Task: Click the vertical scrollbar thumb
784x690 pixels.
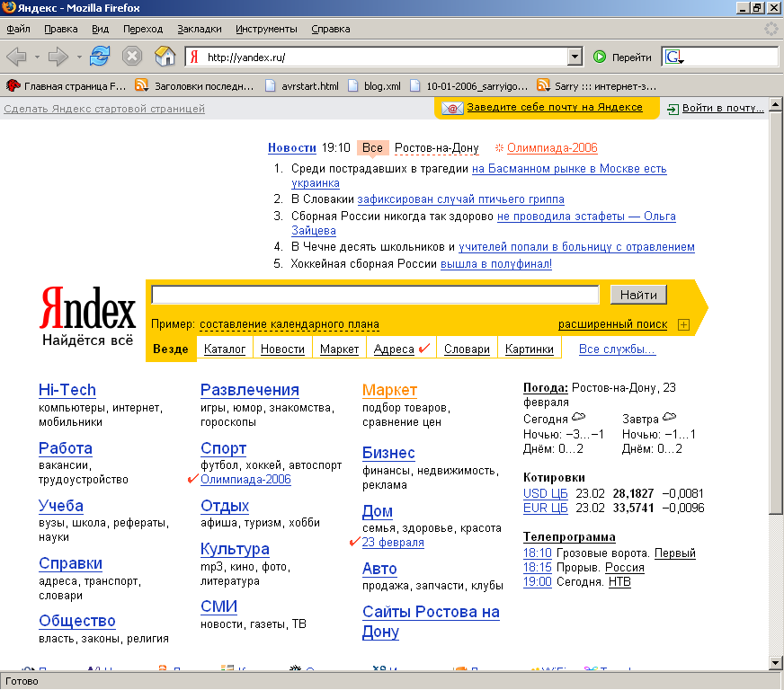Action: (x=776, y=313)
